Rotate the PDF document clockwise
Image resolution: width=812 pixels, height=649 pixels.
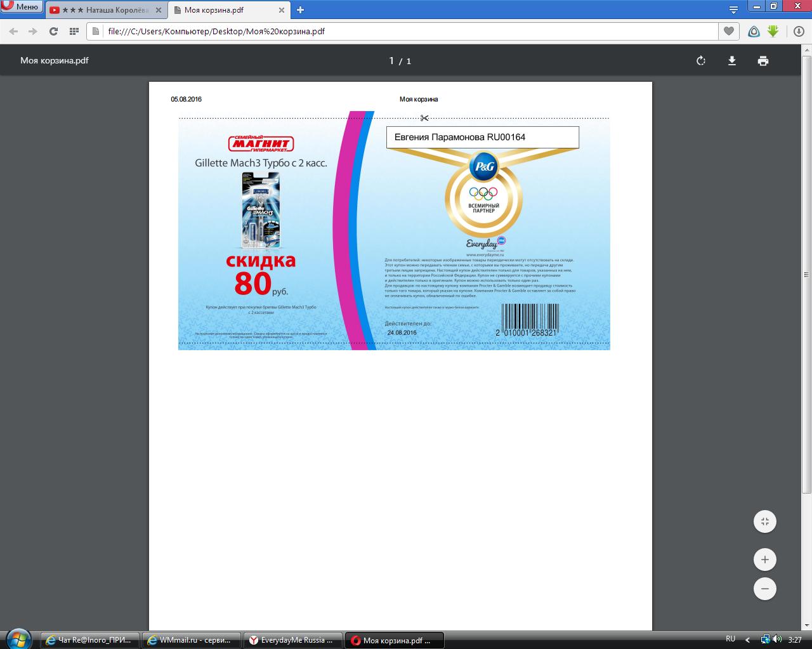pos(701,61)
